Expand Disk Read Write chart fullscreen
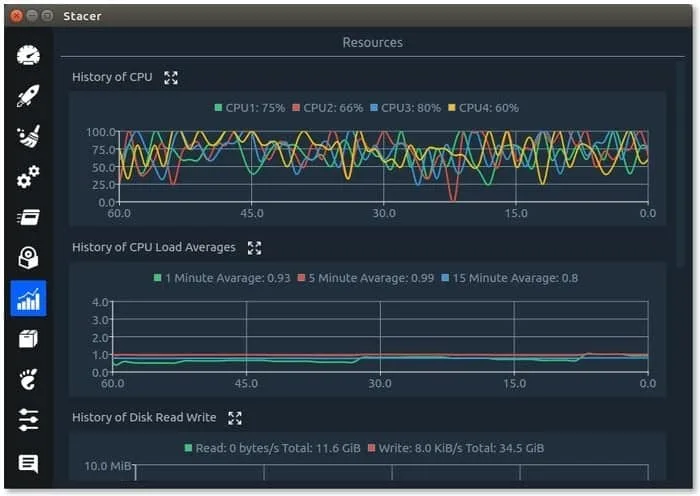This screenshot has width=700, height=496. coord(235,418)
